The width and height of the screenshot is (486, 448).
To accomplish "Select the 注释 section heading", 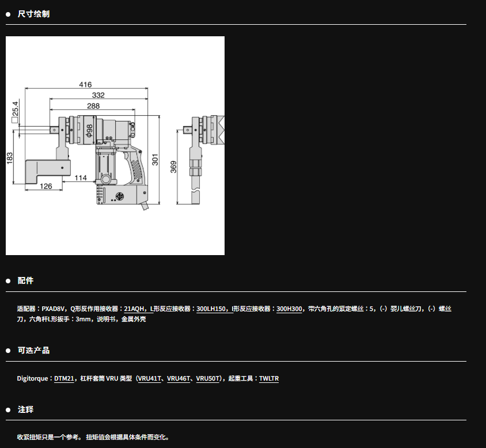I will (x=25, y=409).
